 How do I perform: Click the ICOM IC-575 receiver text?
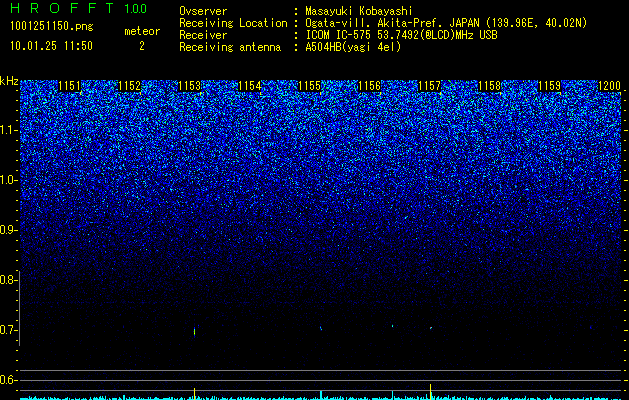pos(401,35)
